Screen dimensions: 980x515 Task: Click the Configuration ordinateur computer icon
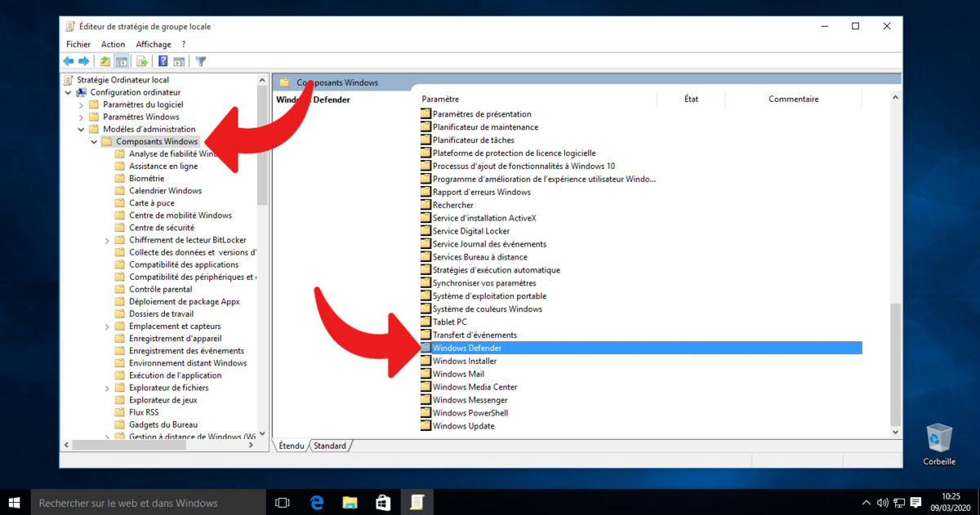click(x=82, y=92)
